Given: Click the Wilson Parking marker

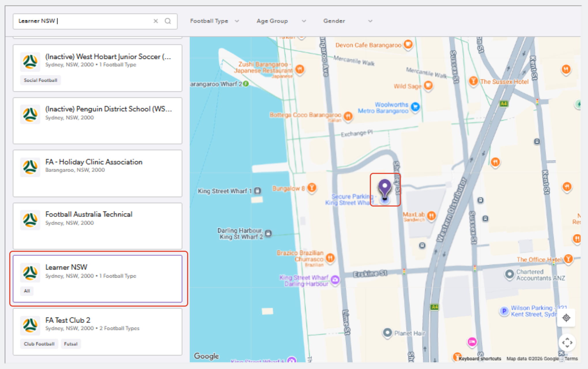Looking at the screenshot, I should tap(504, 311).
